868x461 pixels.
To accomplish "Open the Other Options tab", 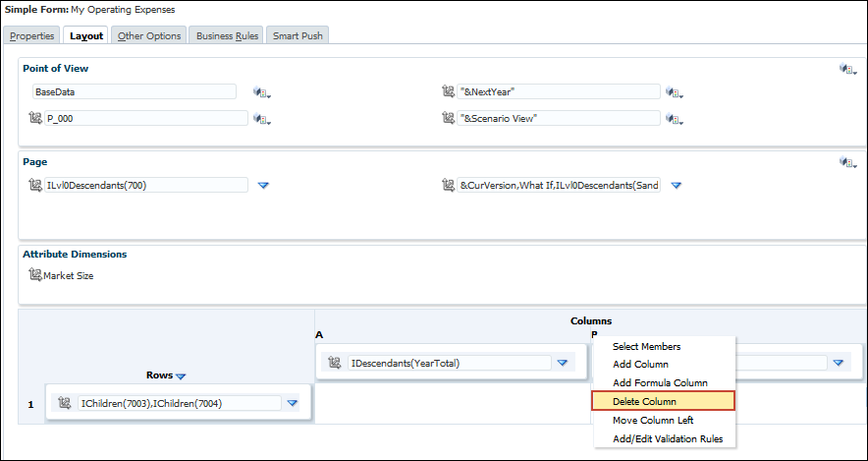I will (149, 35).
